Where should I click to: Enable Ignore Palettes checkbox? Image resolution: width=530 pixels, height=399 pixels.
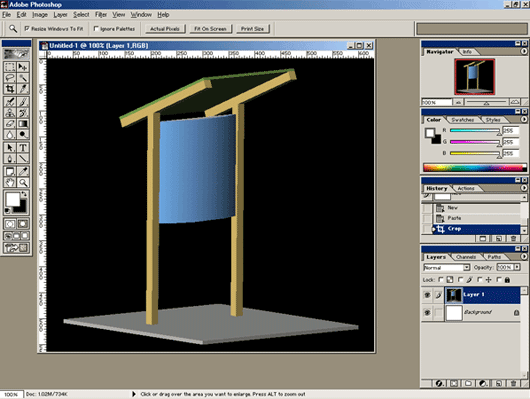coord(96,29)
